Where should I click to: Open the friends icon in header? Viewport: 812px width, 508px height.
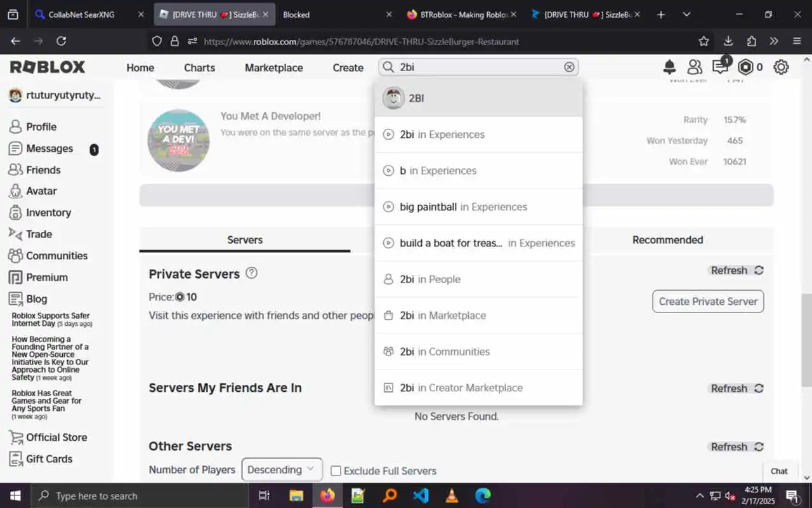pyautogui.click(x=695, y=67)
